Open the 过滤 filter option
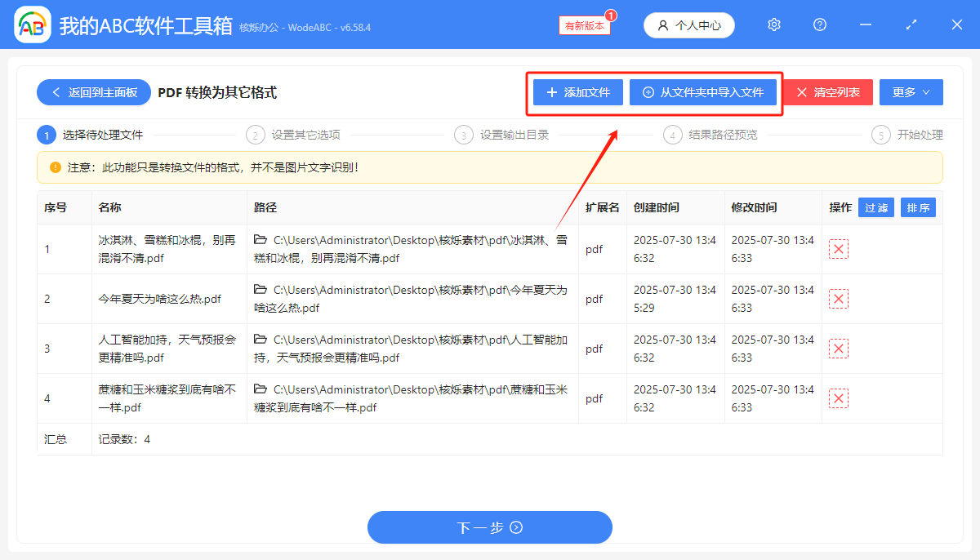980x560 pixels. (876, 207)
